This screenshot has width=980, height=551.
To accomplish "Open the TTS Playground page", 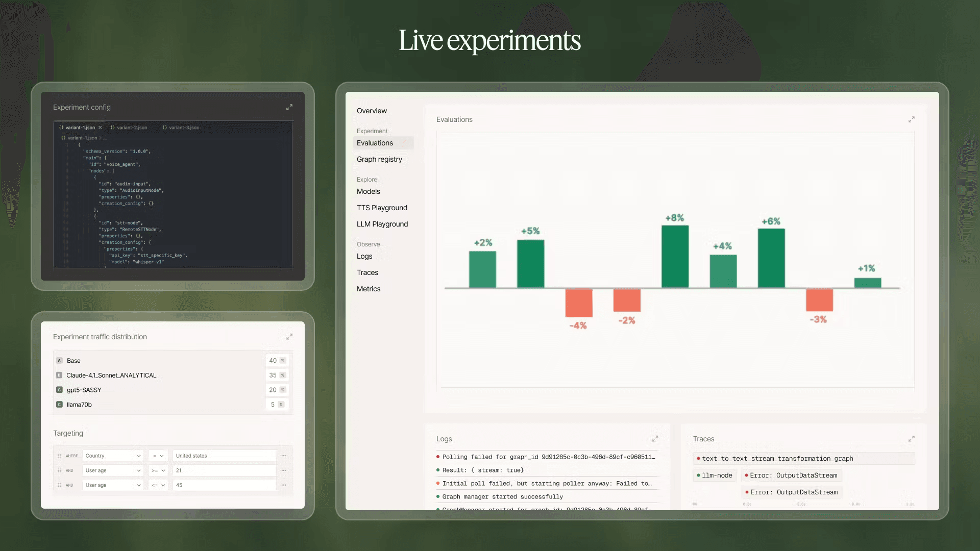I will click(382, 208).
